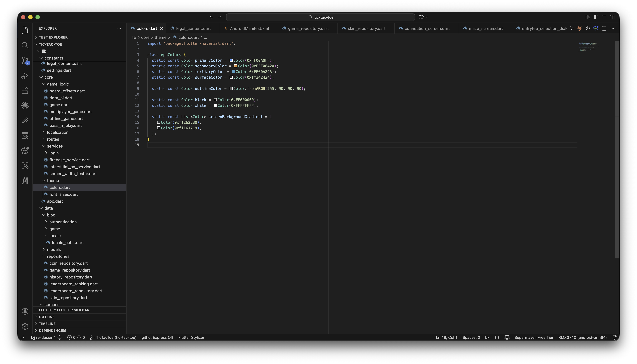
Task: Open Explorer Views and More Actions ellipsis
Action: (x=119, y=29)
